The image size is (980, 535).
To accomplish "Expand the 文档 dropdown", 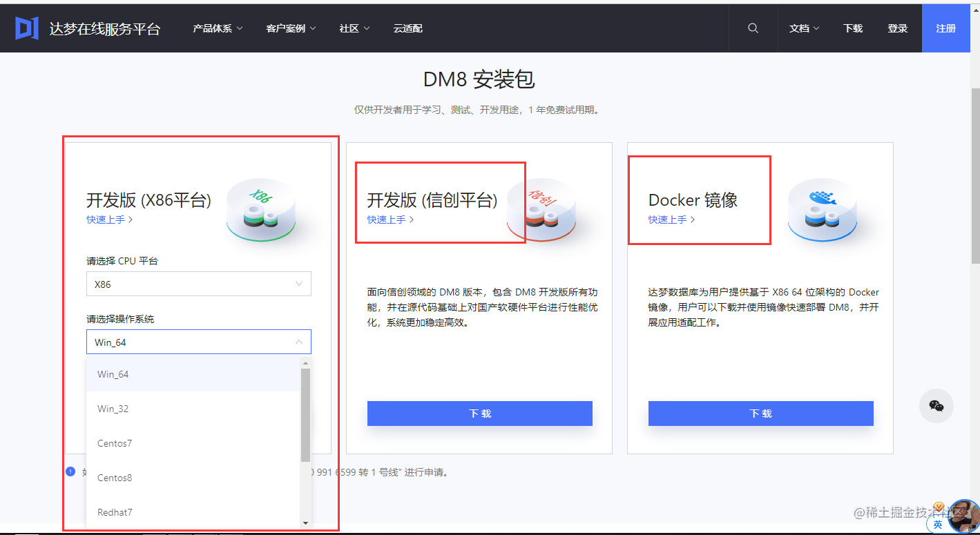I will pyautogui.click(x=803, y=28).
